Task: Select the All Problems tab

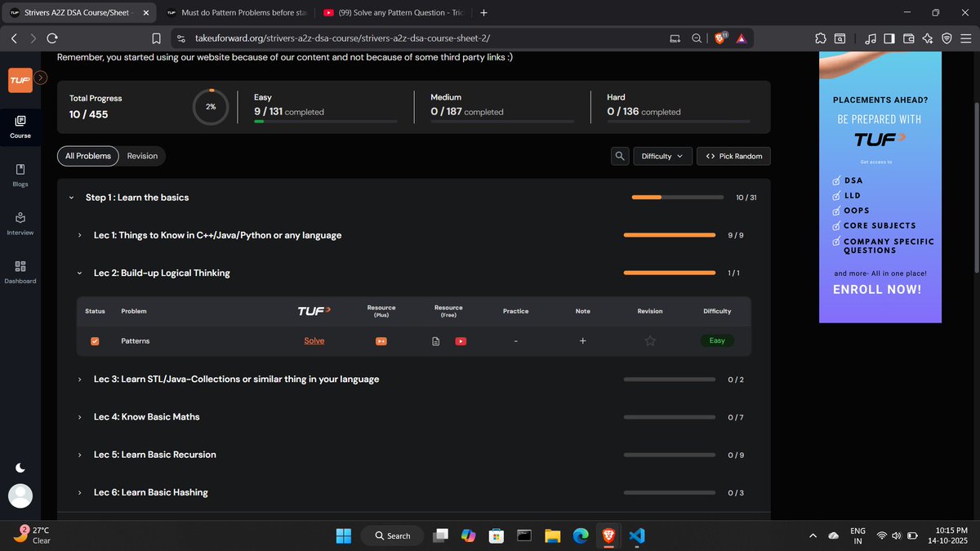Action: 88,156
